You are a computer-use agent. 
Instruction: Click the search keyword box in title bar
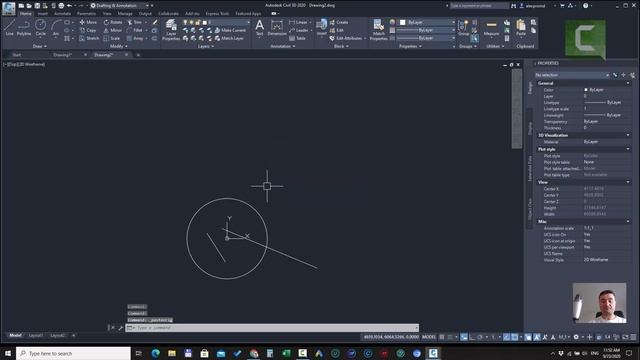[479, 6]
